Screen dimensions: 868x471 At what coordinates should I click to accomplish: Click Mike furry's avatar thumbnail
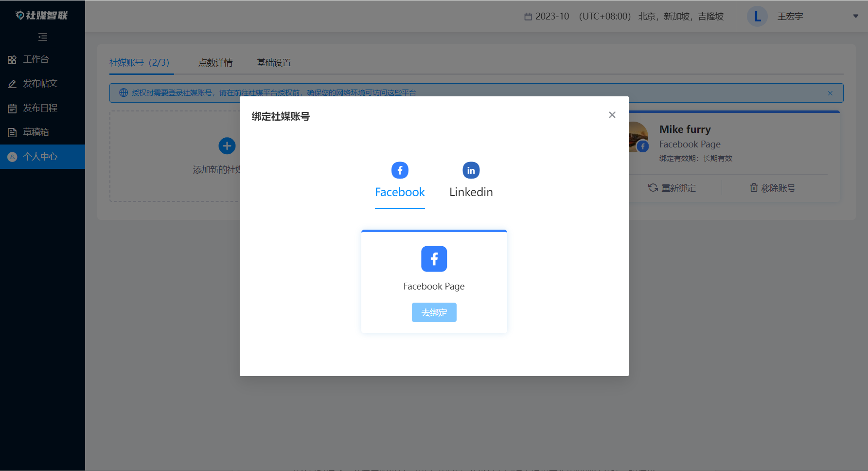click(x=638, y=137)
